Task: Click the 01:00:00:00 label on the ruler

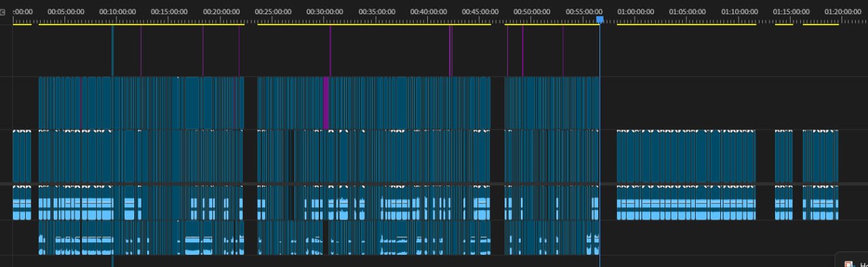Action: [636, 12]
